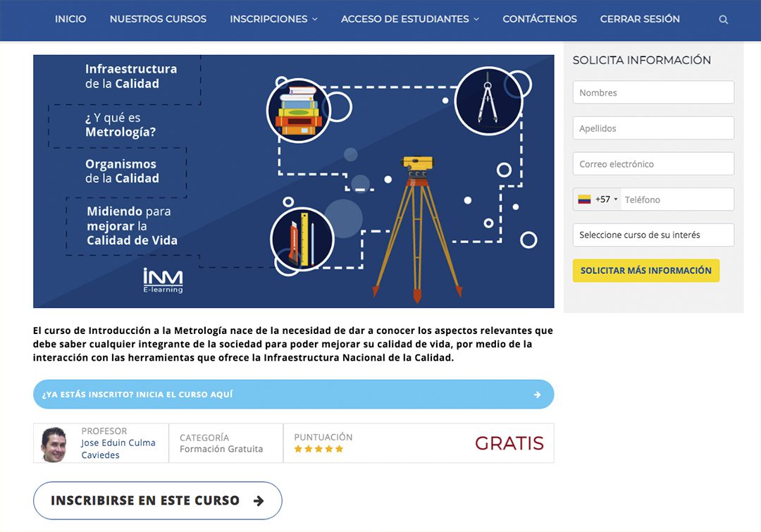This screenshot has height=532, width=761.
Task: Click the arrow icon on the blue course banner
Action: (x=537, y=395)
